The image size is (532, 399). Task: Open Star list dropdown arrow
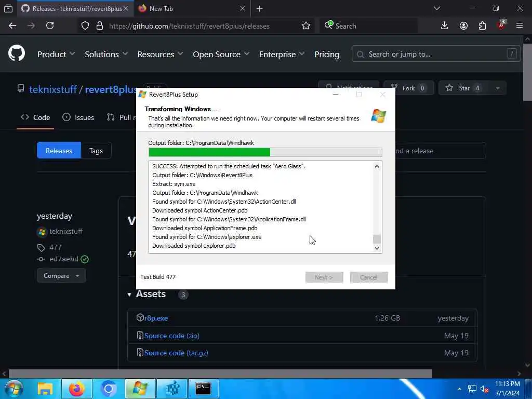point(497,88)
